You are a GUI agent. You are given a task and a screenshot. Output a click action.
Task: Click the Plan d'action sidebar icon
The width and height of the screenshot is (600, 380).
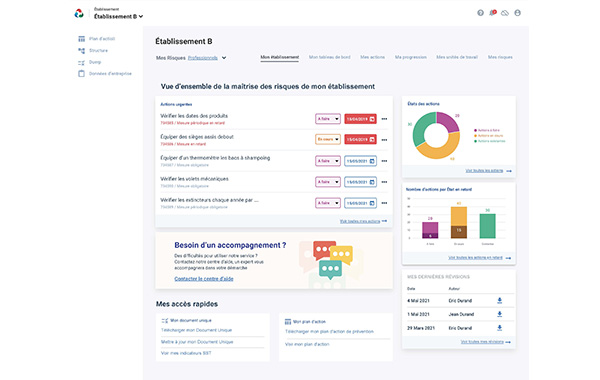[x=82, y=39]
